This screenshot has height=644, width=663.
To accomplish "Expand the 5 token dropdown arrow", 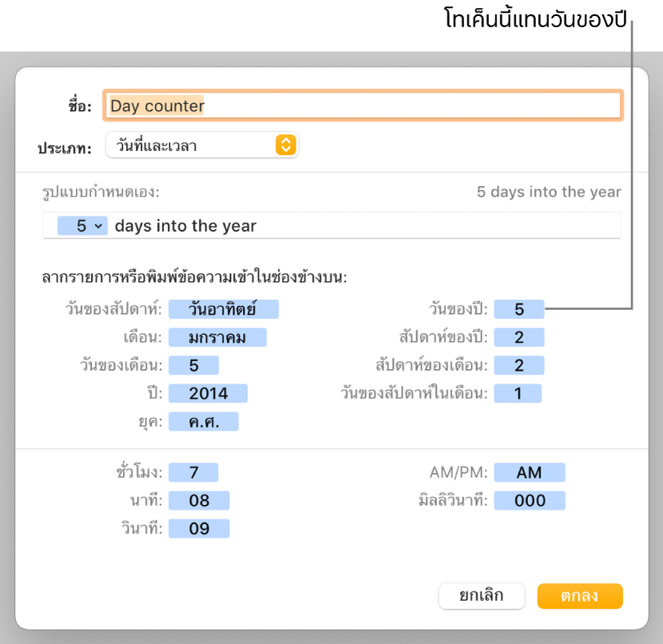I will [98, 226].
